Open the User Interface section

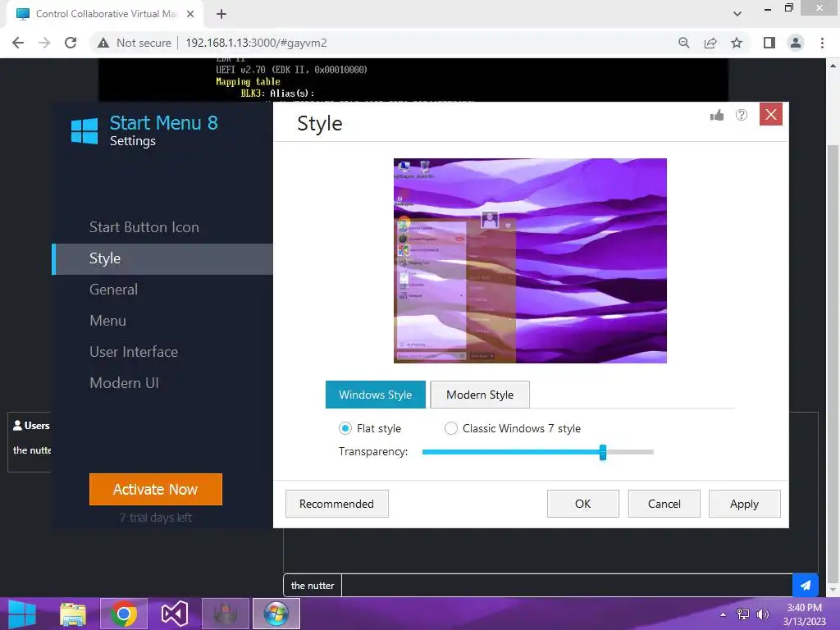tap(134, 352)
